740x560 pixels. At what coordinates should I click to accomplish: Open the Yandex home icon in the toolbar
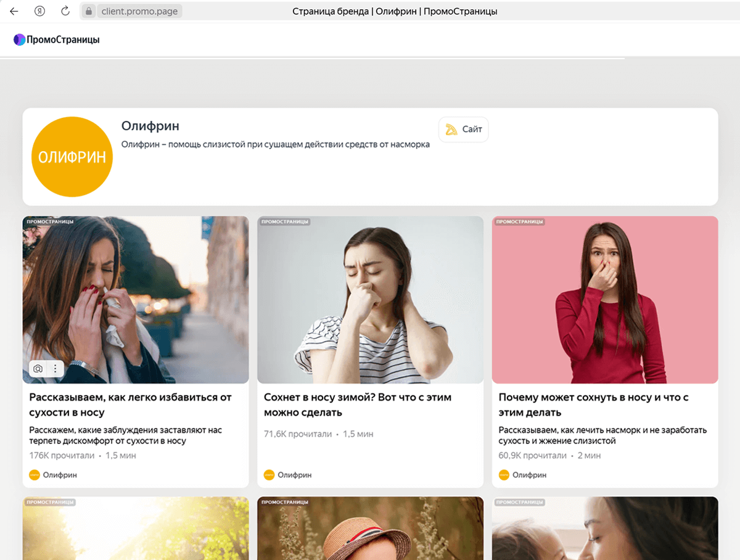[x=39, y=11]
